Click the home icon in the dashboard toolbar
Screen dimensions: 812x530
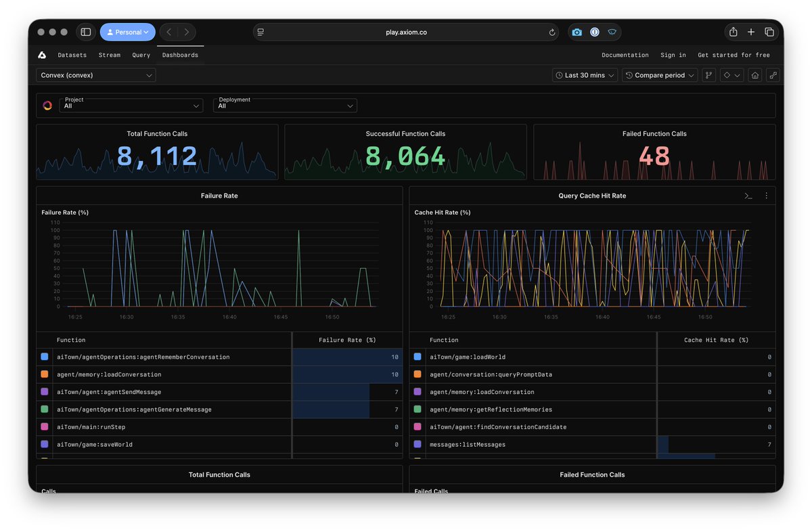point(754,75)
